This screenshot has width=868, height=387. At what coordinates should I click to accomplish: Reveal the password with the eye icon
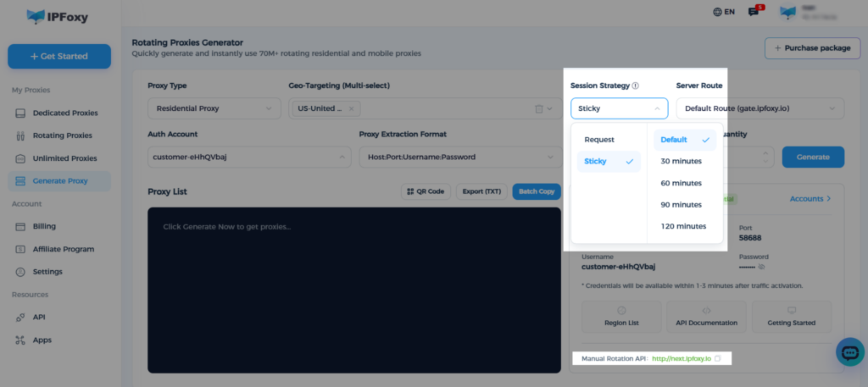tap(761, 267)
